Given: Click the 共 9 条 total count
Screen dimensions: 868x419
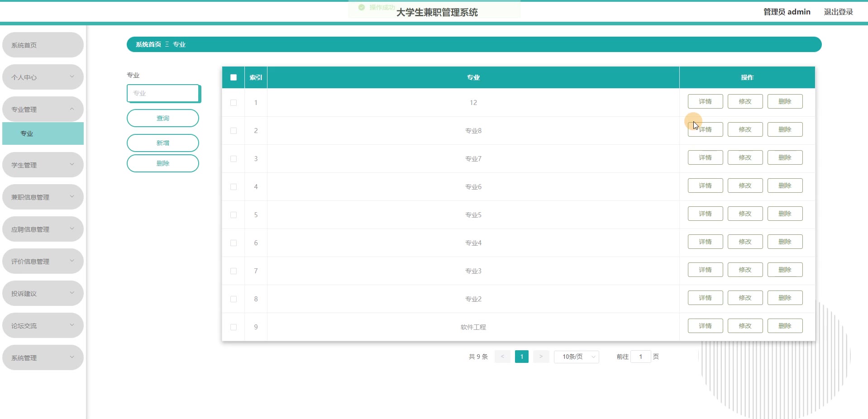Looking at the screenshot, I should coord(478,357).
